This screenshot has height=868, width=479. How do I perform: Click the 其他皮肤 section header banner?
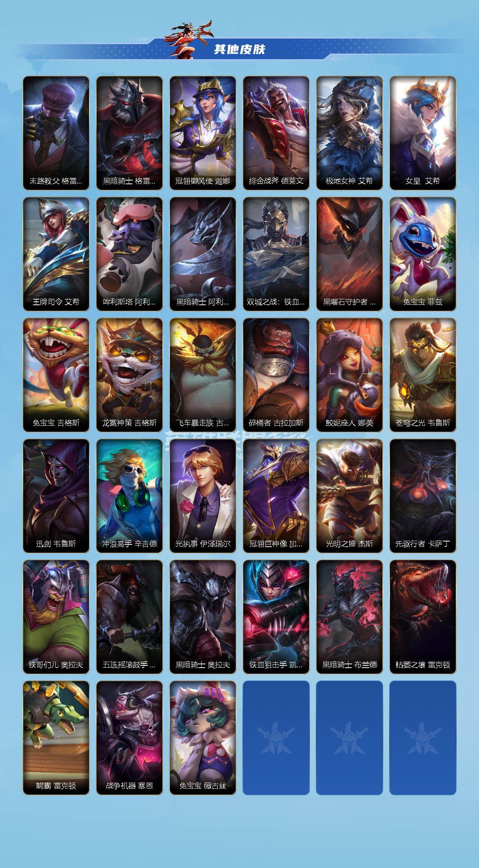(239, 49)
